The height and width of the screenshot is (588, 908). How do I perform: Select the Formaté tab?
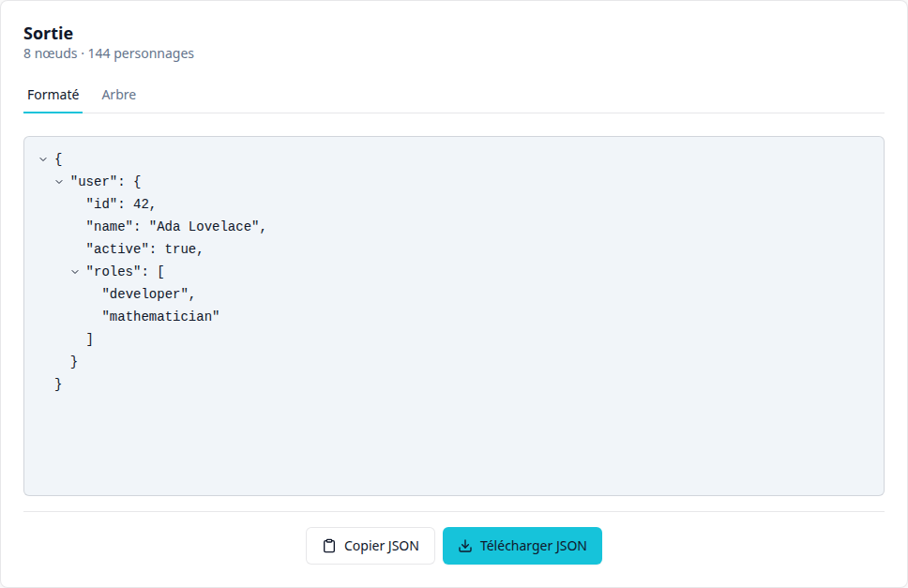(53, 95)
